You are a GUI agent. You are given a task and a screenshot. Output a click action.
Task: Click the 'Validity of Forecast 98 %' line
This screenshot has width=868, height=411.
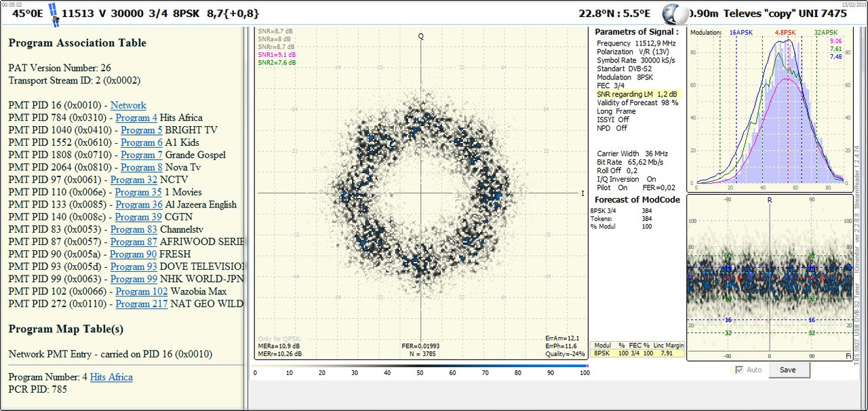[637, 102]
